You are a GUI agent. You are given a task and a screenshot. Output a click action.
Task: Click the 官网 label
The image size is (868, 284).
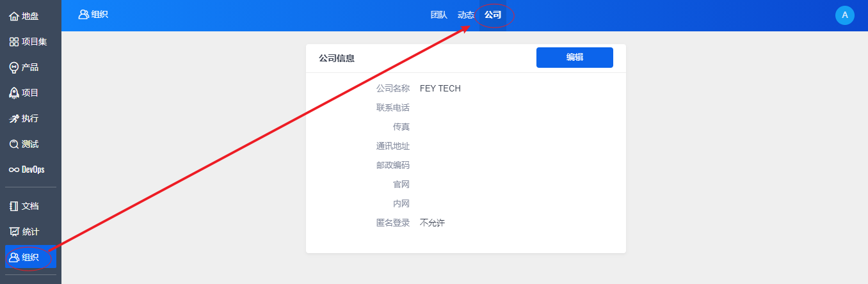tap(401, 184)
